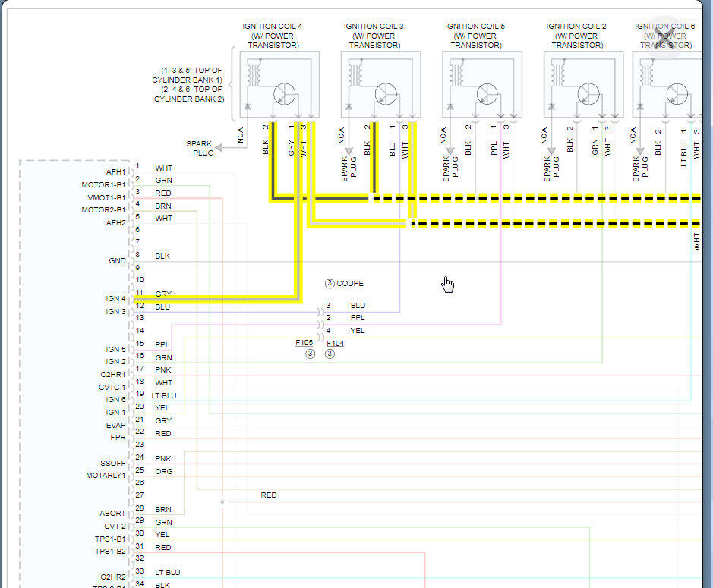Click the LT BLU wire label at pin 19

[x=164, y=395]
